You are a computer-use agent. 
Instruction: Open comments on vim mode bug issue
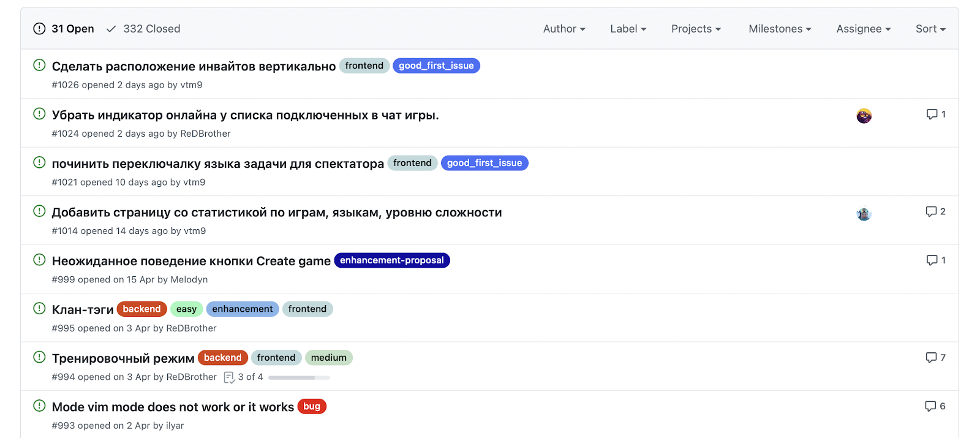click(930, 406)
